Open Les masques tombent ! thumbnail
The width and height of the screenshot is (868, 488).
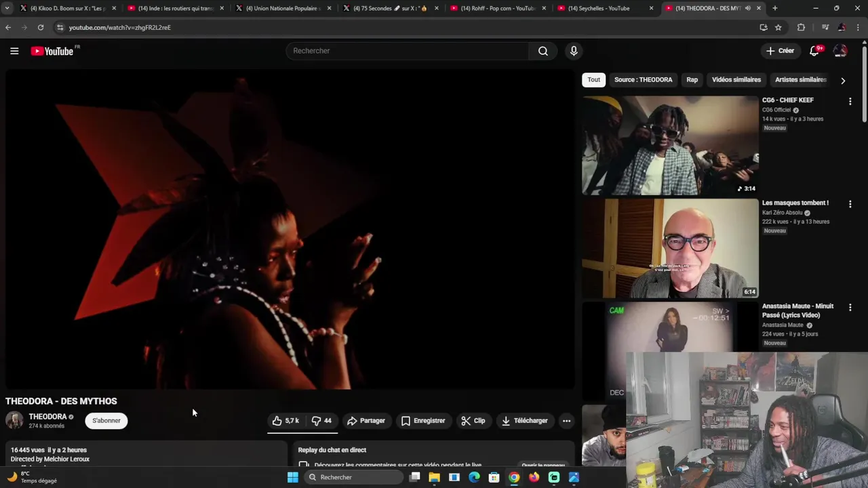point(670,248)
